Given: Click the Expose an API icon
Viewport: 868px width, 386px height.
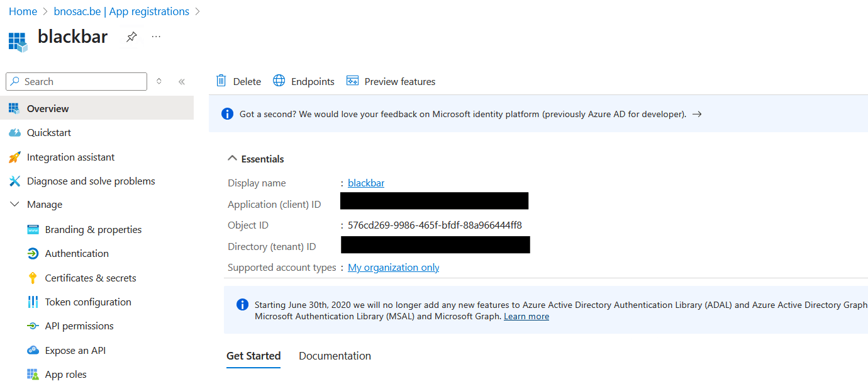Looking at the screenshot, I should tap(33, 350).
